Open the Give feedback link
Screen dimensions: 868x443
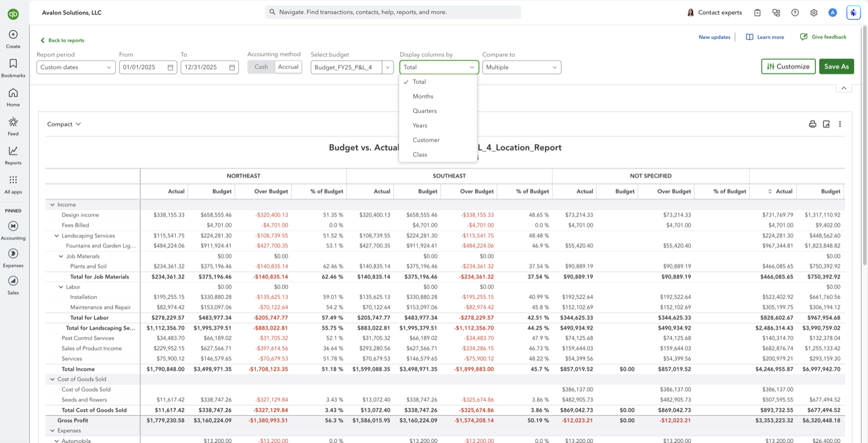(823, 37)
